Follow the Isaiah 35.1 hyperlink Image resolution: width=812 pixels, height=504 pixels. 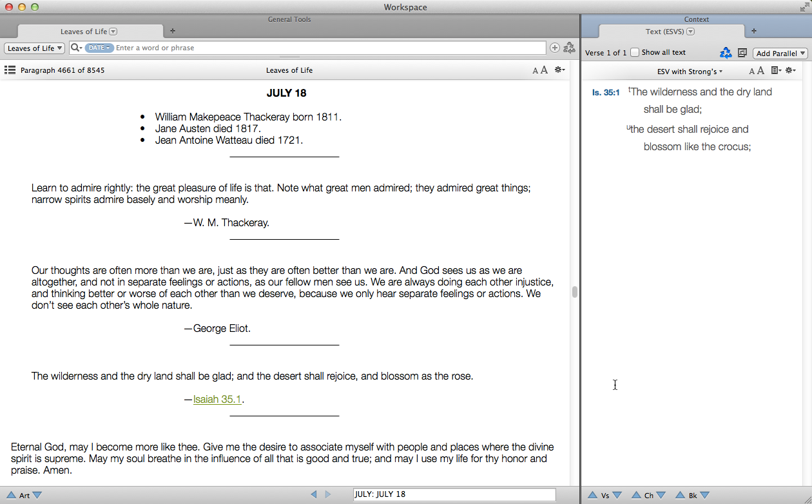pos(217,400)
